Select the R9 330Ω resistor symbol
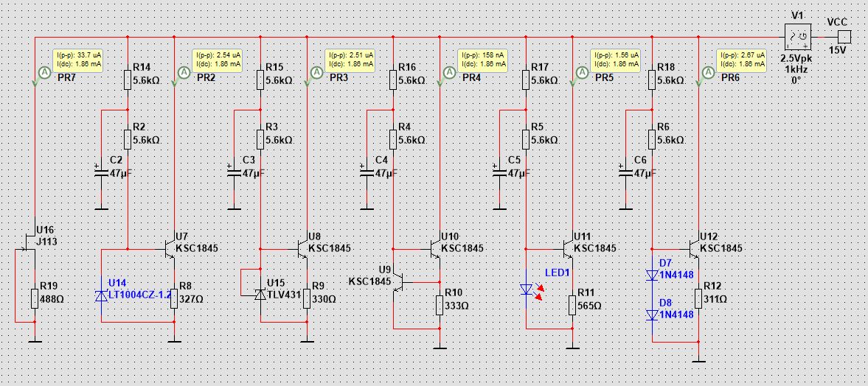This screenshot has width=868, height=386. pyautogui.click(x=308, y=298)
